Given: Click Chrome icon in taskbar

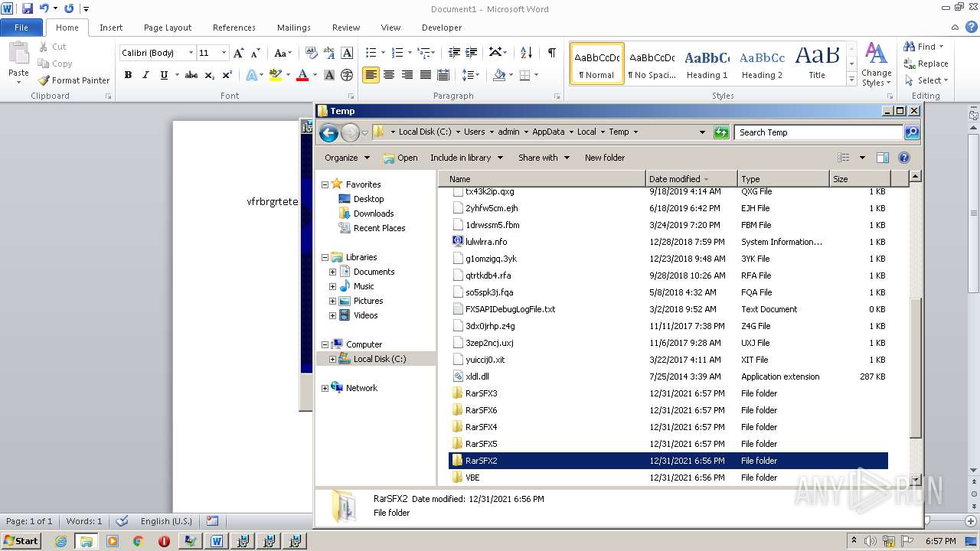Looking at the screenshot, I should (x=138, y=541).
